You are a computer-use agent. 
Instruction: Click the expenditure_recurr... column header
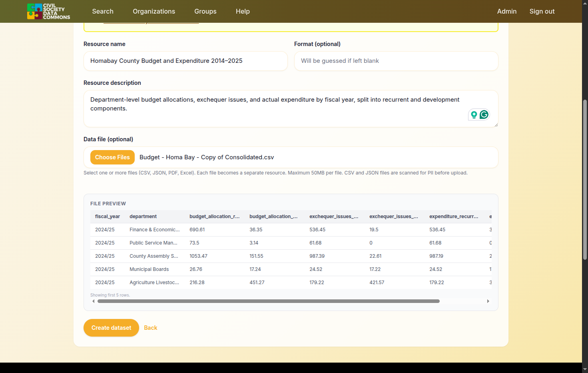pyautogui.click(x=454, y=217)
